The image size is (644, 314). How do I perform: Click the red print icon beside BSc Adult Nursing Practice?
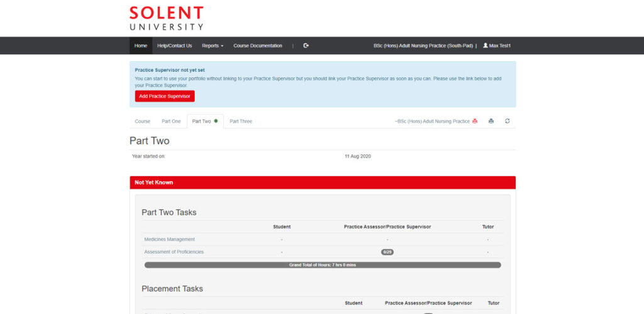click(x=475, y=121)
